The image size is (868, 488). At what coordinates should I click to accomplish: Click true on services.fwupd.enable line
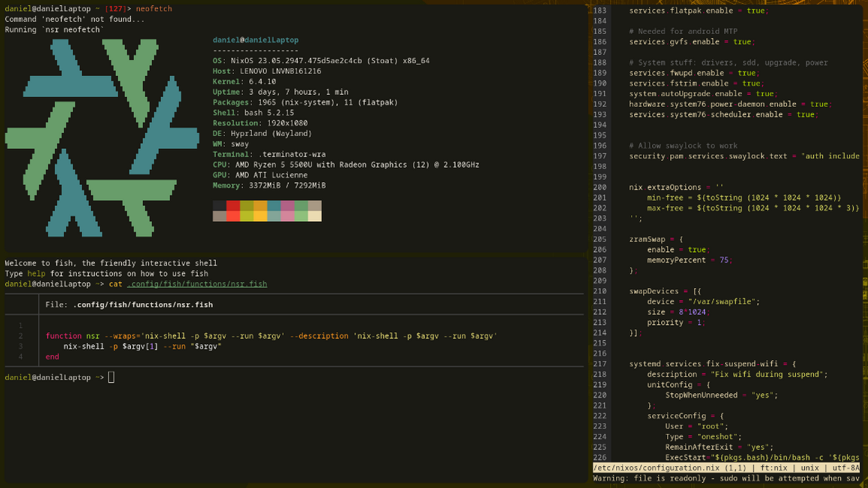(746, 73)
